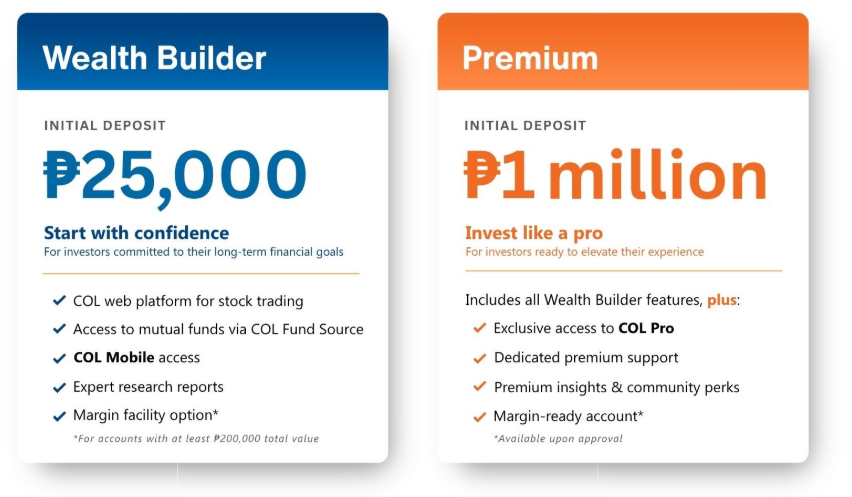Click checkmark next to mutual funds access

[58, 329]
